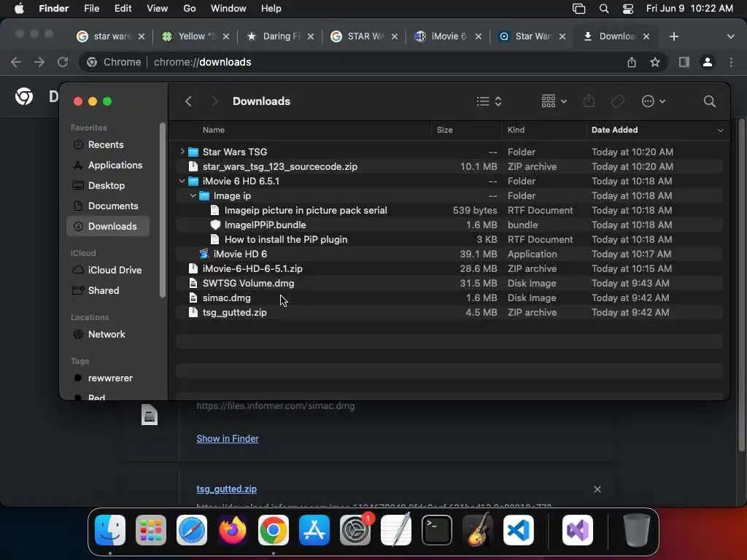Click the Finder sidebar scrollbar

163,209
